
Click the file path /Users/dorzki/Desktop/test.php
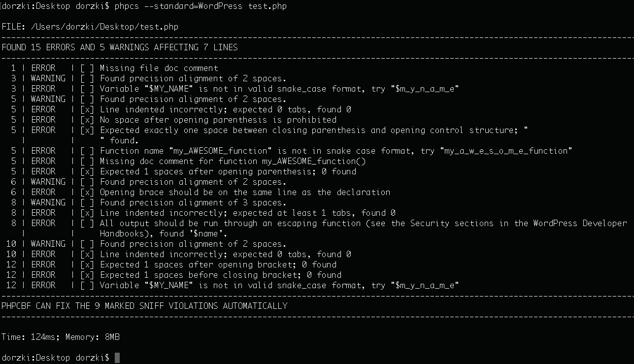pyautogui.click(x=104, y=27)
